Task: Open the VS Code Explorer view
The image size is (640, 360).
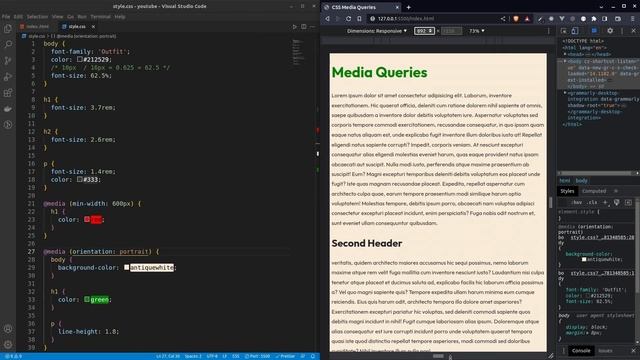Action: pos(8,29)
